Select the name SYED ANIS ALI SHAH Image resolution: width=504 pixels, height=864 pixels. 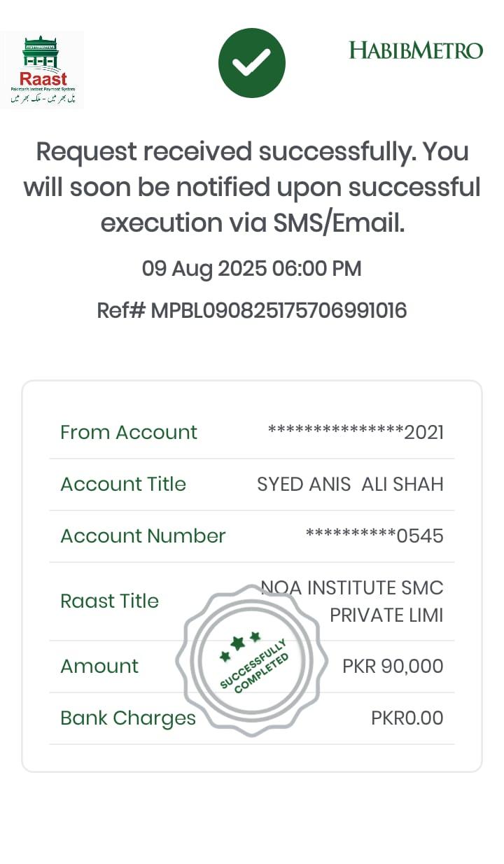point(350,484)
